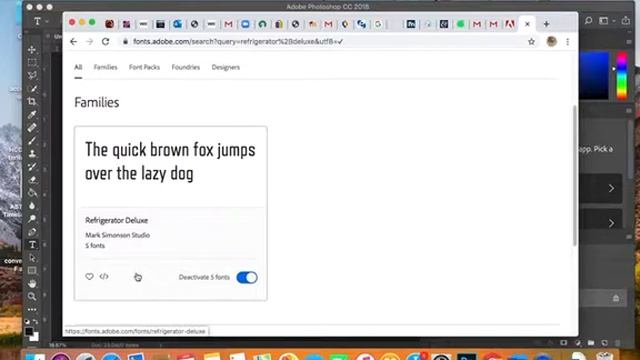This screenshot has height=360, width=640.
Task: Select the Horizontal Type tool
Action: click(x=32, y=245)
